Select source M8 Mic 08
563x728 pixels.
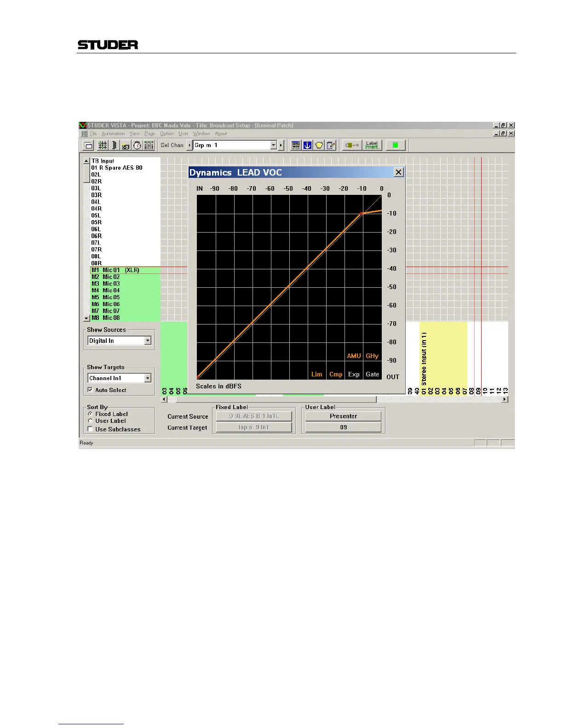[126, 318]
